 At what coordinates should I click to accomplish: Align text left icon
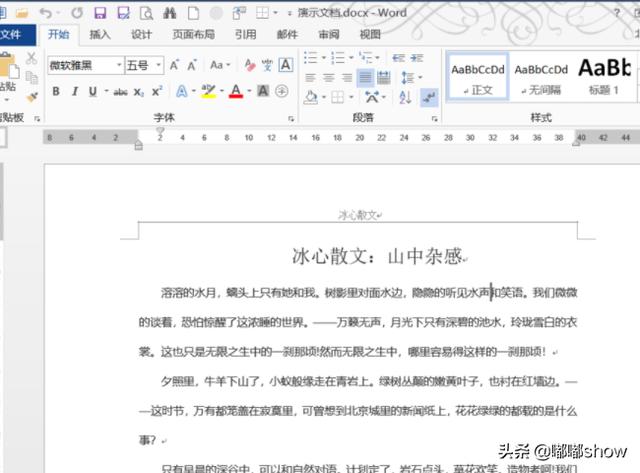[x=311, y=77]
